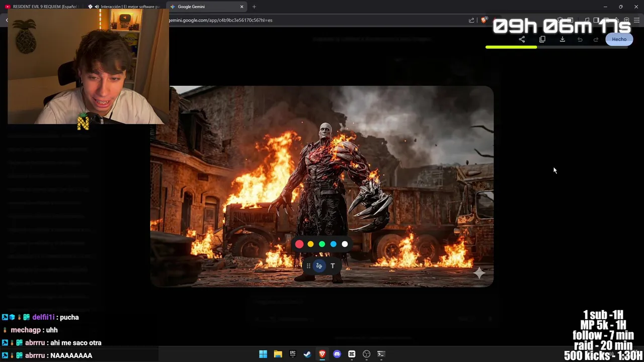Select the green annotation color
The height and width of the screenshot is (362, 644).
322,244
